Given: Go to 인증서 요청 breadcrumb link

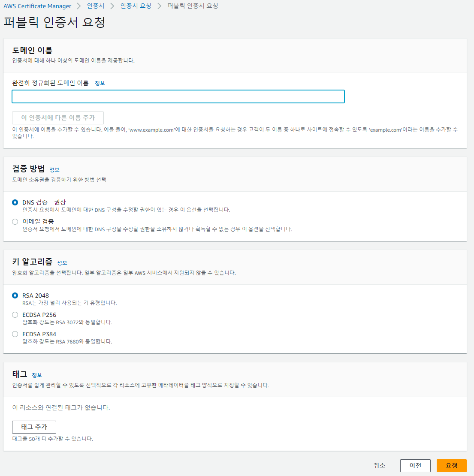Looking at the screenshot, I should [x=136, y=6].
